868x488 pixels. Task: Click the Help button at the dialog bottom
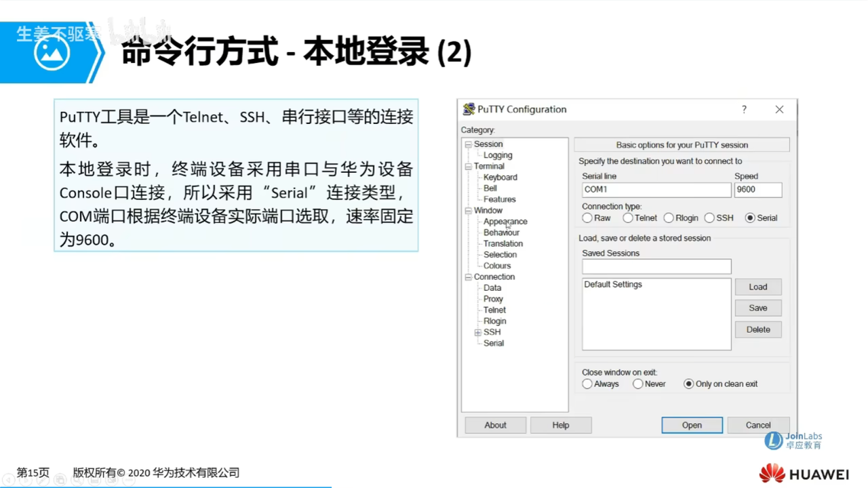click(561, 425)
